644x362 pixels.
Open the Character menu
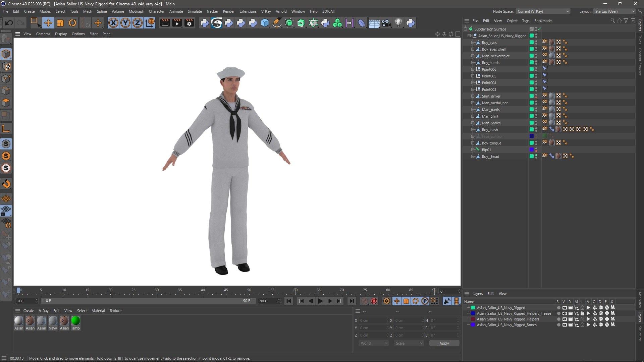(157, 11)
